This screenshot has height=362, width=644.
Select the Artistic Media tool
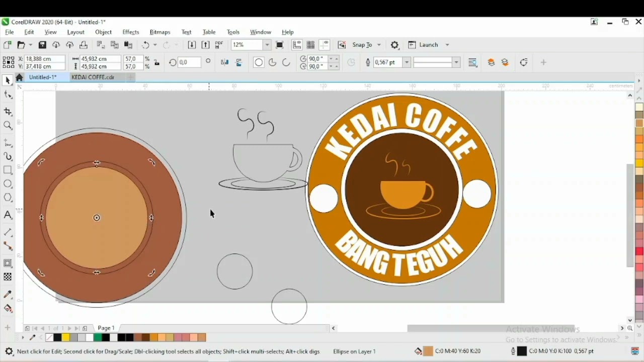(x=8, y=157)
